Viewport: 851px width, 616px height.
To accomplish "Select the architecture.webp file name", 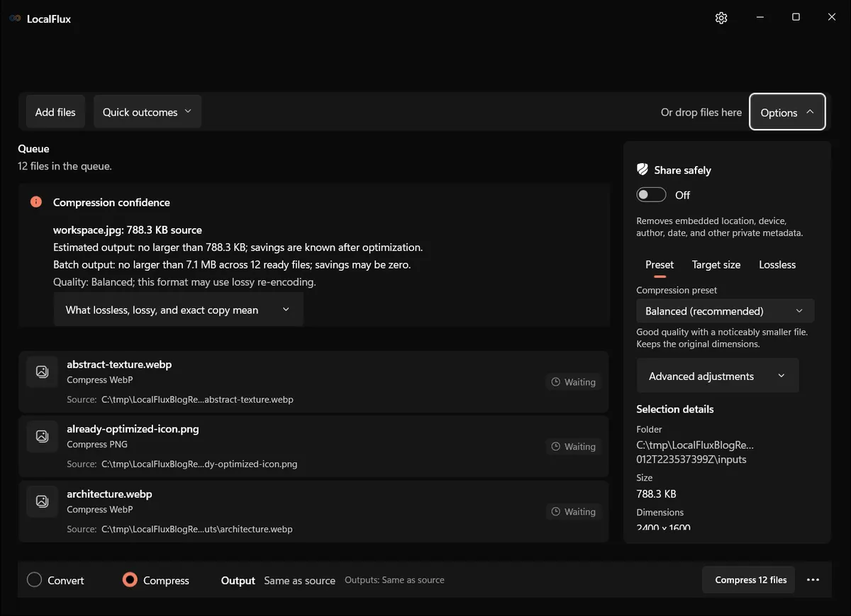I will (x=109, y=494).
